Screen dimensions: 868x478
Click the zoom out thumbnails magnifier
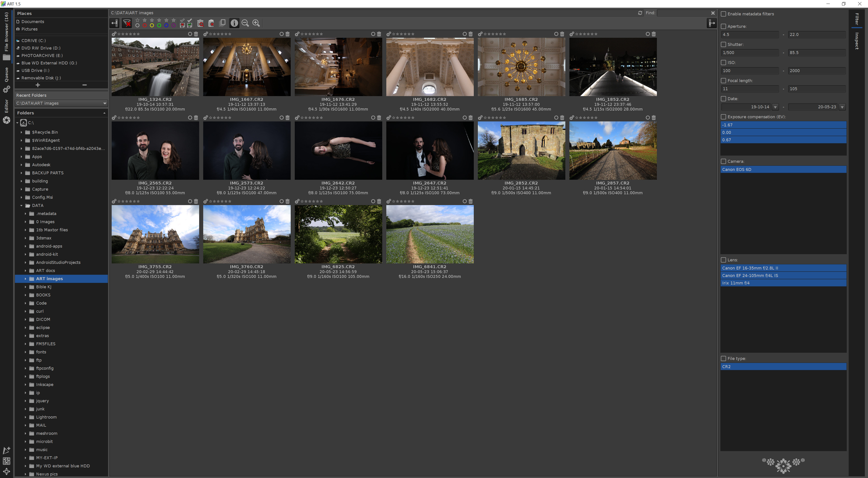pos(245,23)
